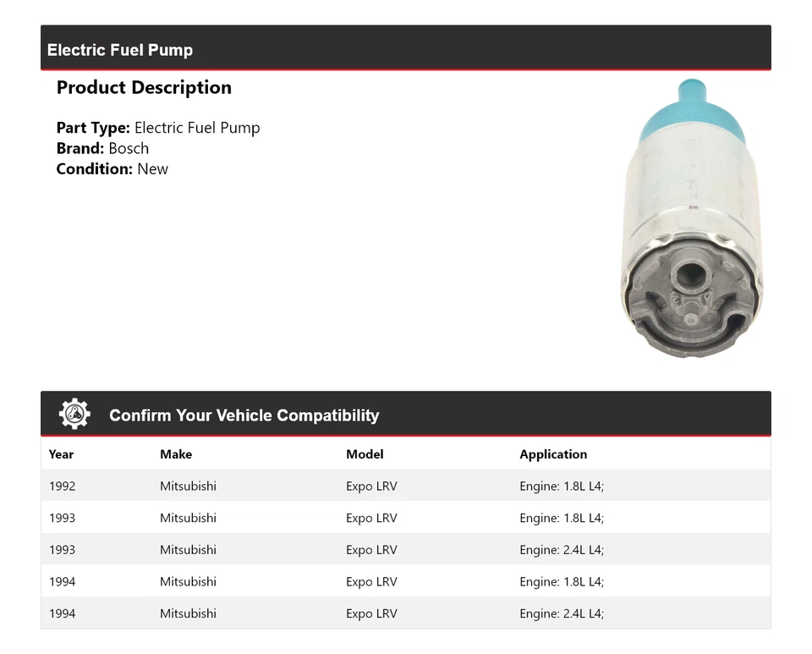Click the Electric Fuel Pump title bar text
This screenshot has width=812, height=654.
coord(120,50)
